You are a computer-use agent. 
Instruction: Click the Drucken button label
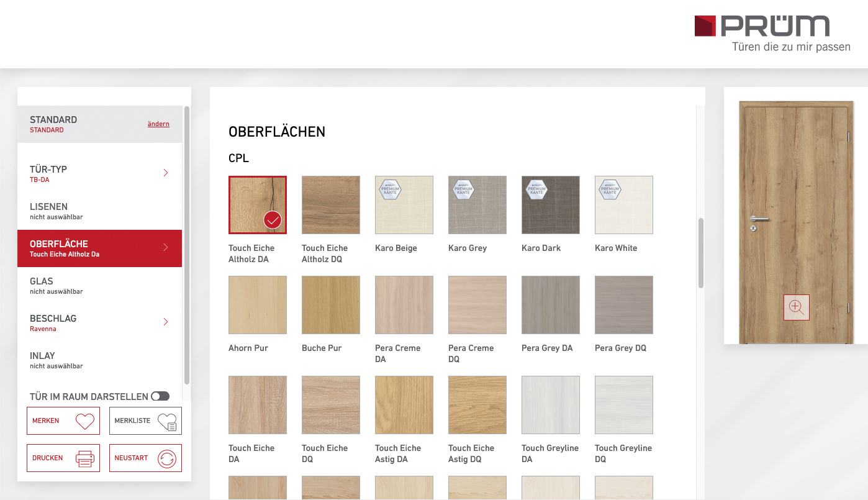[48, 458]
